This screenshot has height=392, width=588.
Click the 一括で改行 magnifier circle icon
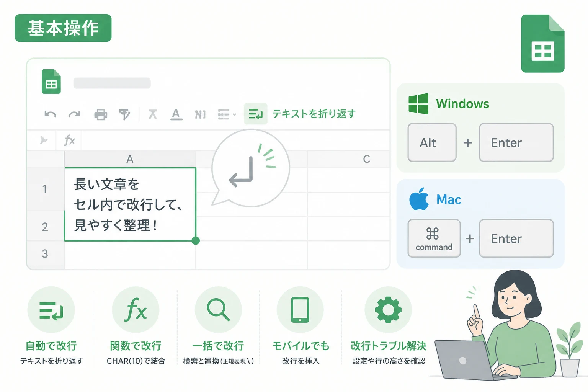(x=218, y=310)
